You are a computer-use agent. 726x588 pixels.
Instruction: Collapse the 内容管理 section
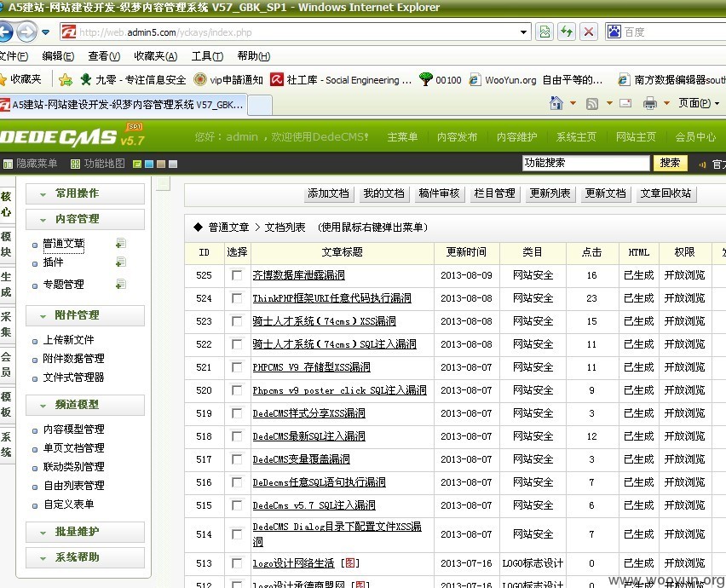(x=85, y=219)
